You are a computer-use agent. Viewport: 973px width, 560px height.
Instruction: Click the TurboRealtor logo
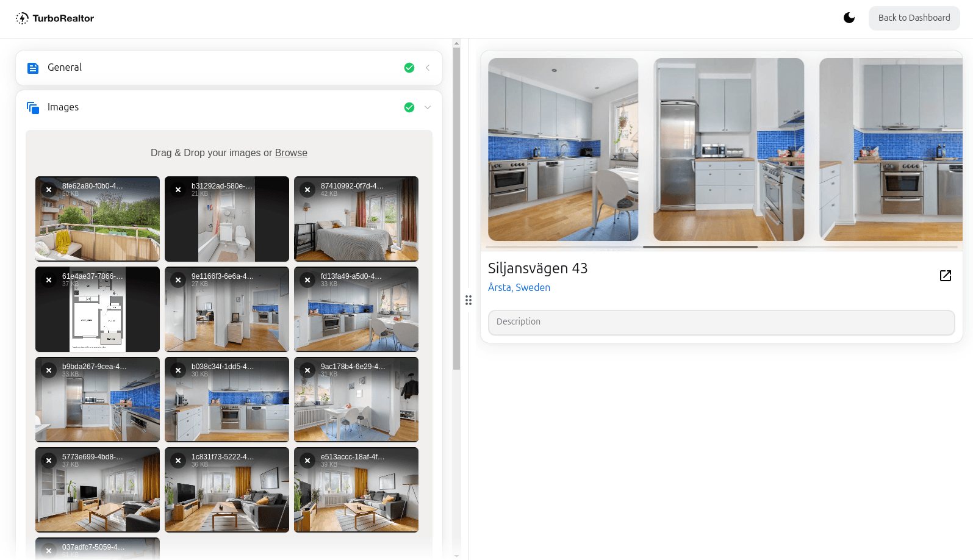[55, 18]
